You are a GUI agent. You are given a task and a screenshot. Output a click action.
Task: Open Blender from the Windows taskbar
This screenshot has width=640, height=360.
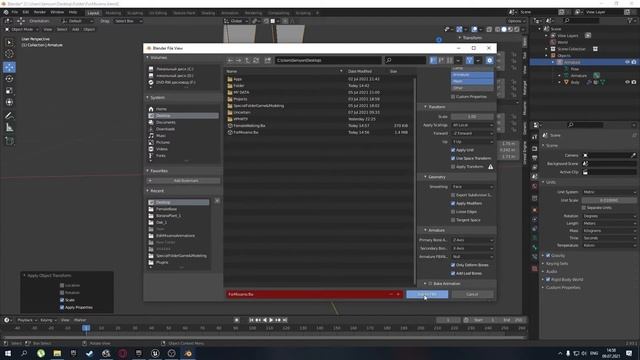[188, 353]
